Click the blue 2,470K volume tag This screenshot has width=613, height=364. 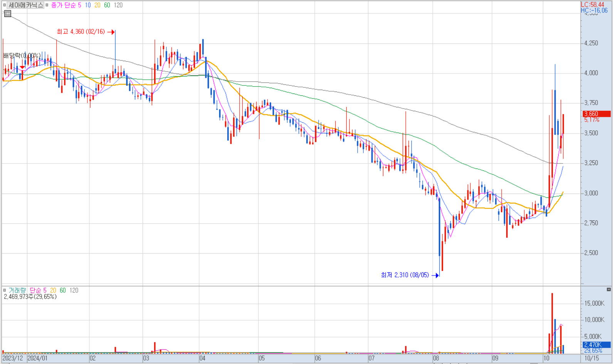click(x=596, y=345)
